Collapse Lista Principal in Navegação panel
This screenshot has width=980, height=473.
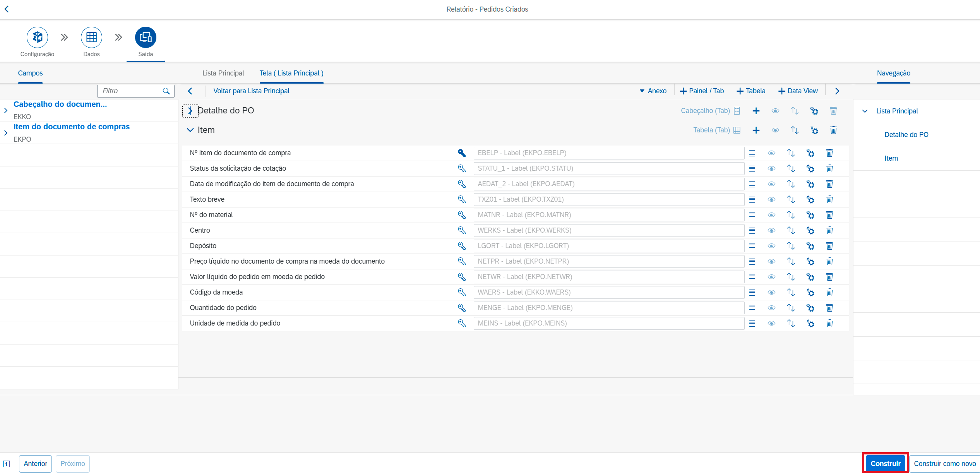pyautogui.click(x=865, y=111)
